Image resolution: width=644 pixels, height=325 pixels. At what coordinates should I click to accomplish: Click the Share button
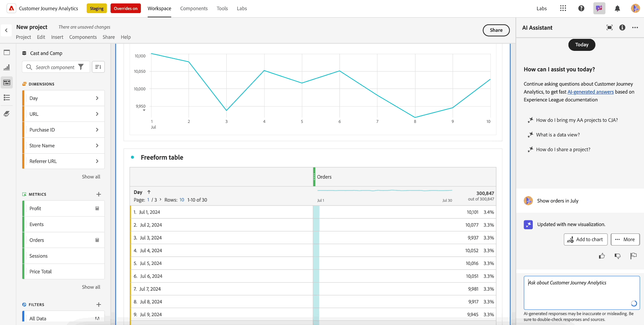coord(496,30)
